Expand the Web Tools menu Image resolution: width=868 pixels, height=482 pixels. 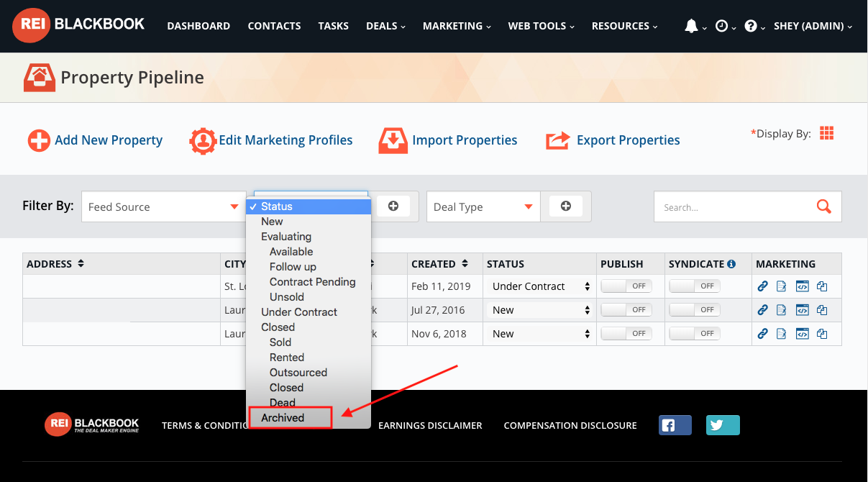(541, 26)
